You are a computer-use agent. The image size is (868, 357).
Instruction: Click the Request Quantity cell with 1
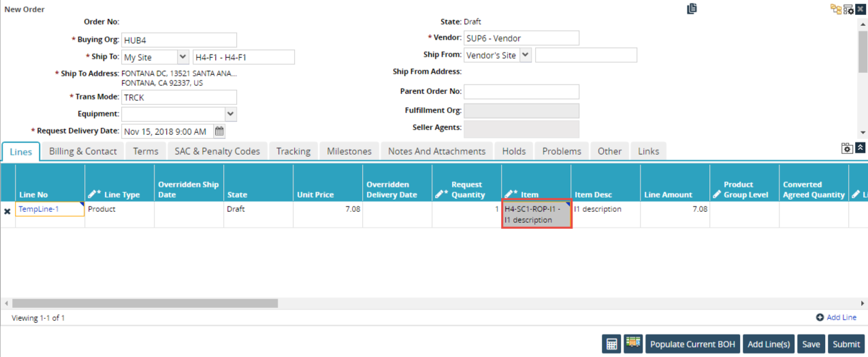467,215
